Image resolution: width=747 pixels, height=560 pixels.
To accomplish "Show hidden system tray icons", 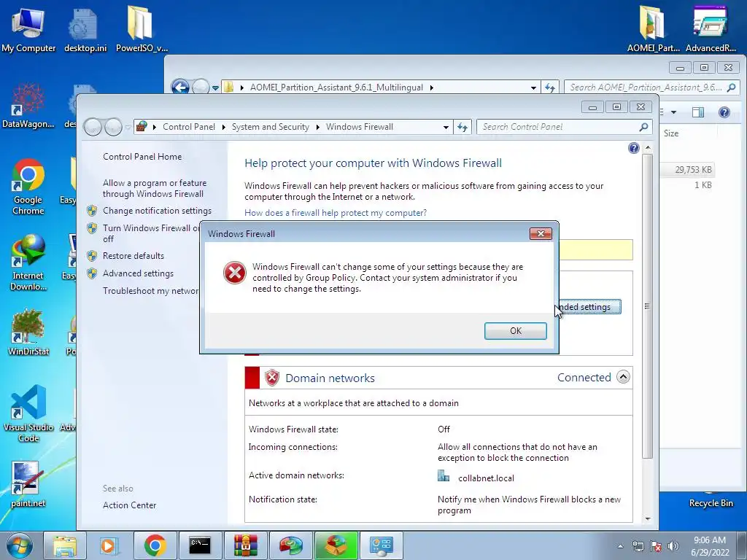I will (x=620, y=546).
